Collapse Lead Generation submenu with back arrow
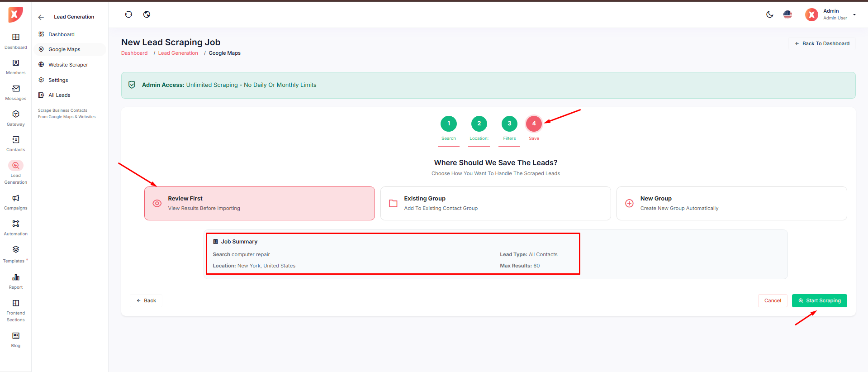The height and width of the screenshot is (372, 868). (41, 17)
